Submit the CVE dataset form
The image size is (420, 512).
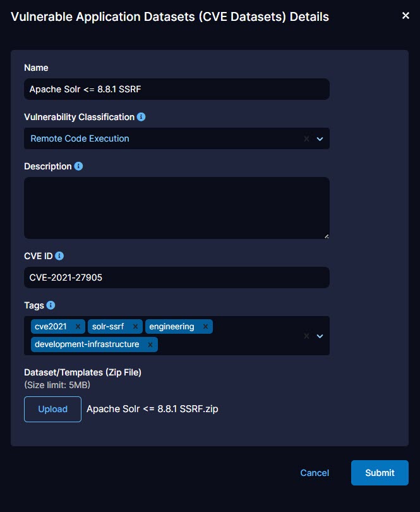(x=380, y=473)
